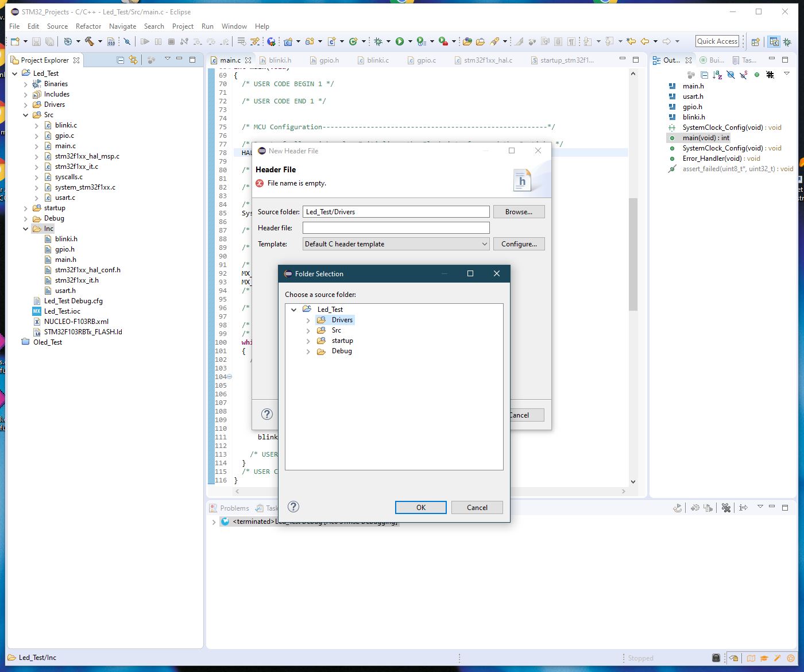This screenshot has width=804, height=672.
Task: Toggle Hide Inactive Elements hash icon
Action: pyautogui.click(x=770, y=75)
